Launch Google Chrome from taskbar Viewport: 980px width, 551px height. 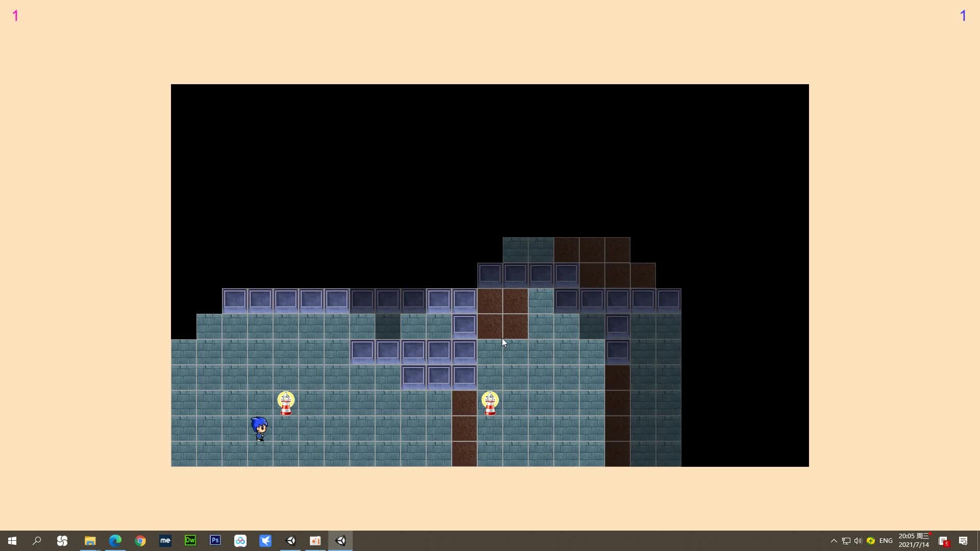tap(140, 540)
